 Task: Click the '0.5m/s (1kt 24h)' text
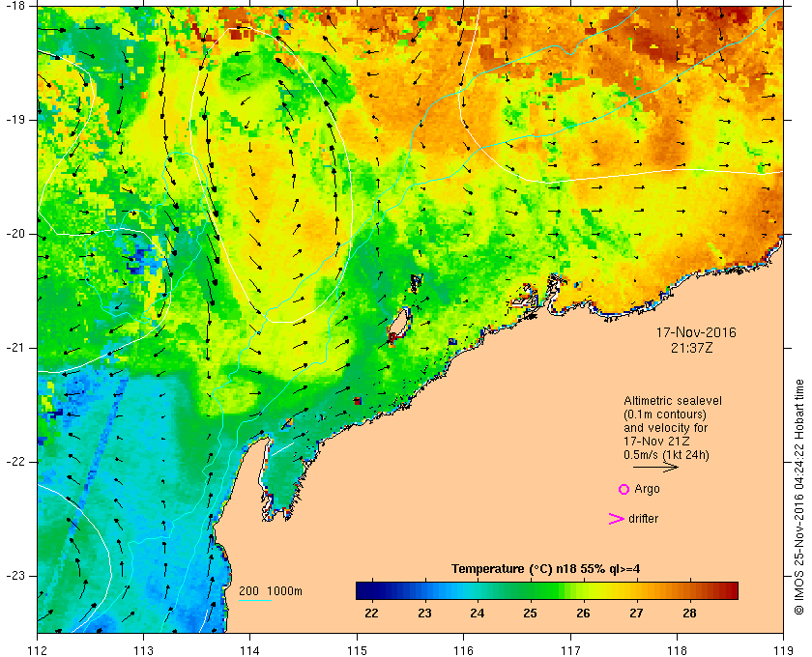[x=666, y=455]
